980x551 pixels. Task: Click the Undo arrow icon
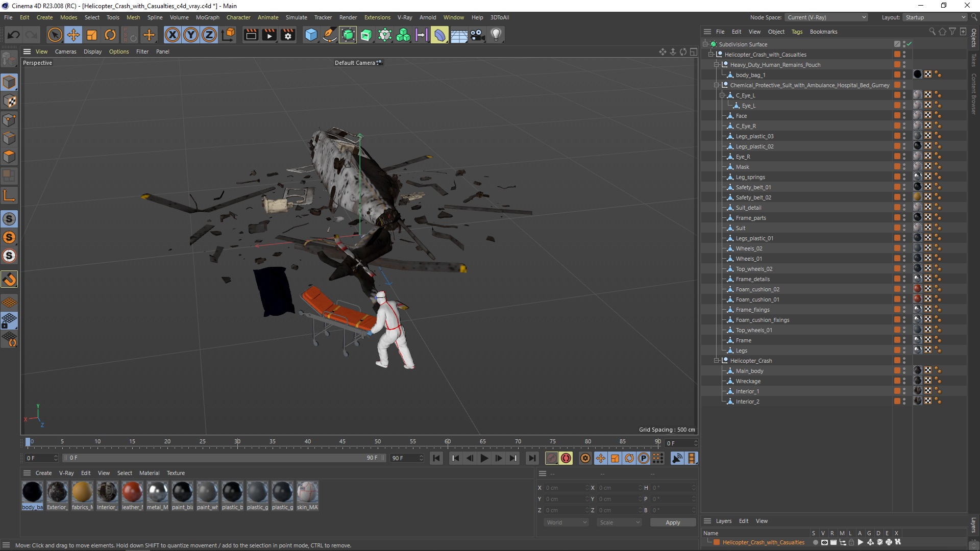(x=14, y=35)
